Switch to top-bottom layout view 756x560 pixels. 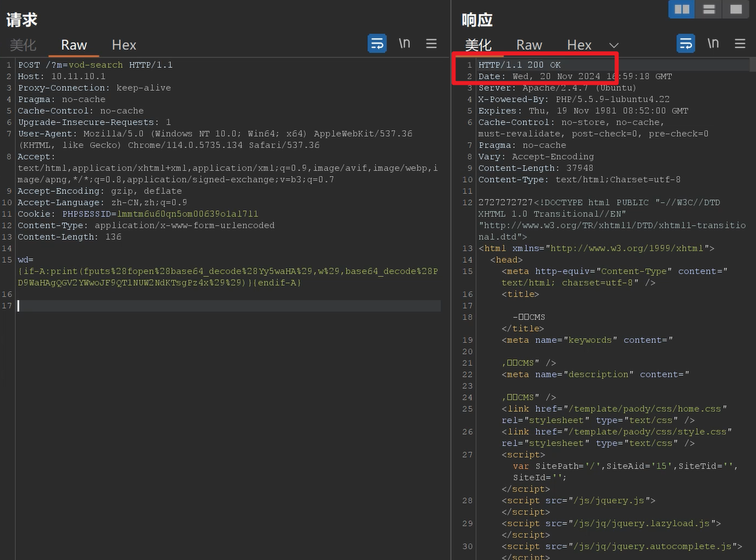[x=709, y=9]
